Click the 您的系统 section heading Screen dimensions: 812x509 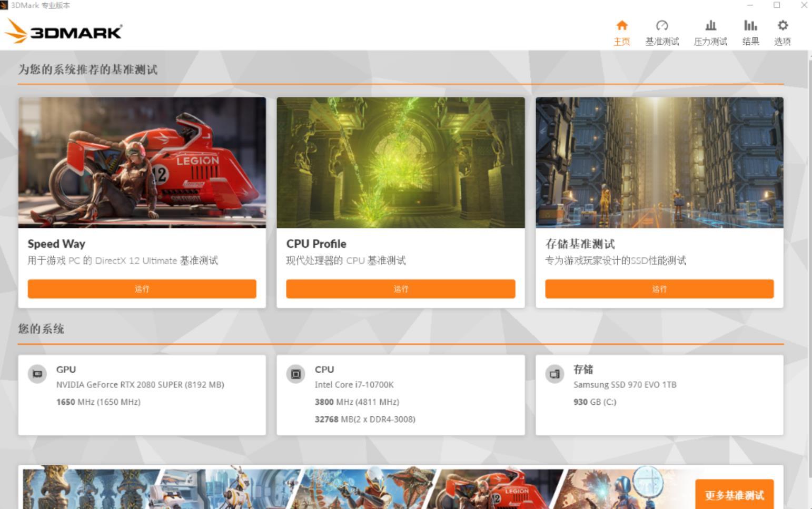[41, 329]
